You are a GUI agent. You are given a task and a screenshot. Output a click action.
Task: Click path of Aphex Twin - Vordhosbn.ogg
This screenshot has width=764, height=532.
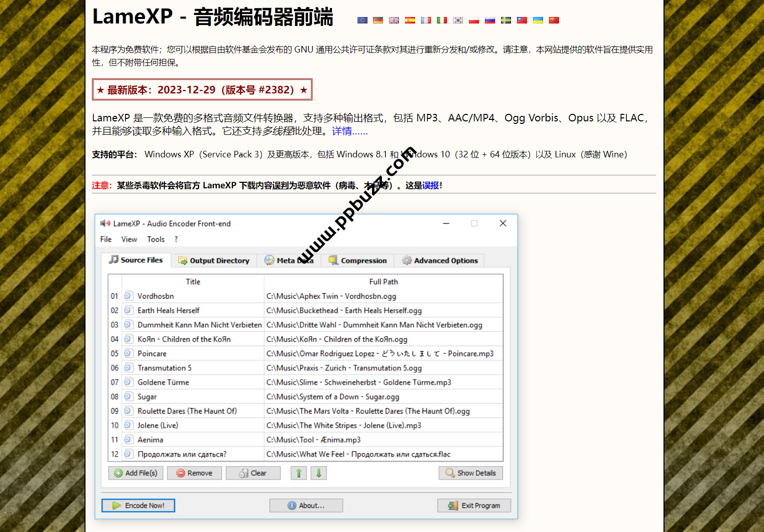point(331,296)
